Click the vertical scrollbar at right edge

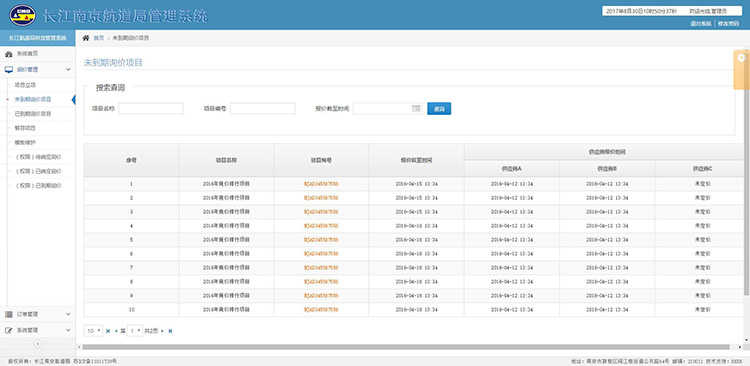[748, 172]
